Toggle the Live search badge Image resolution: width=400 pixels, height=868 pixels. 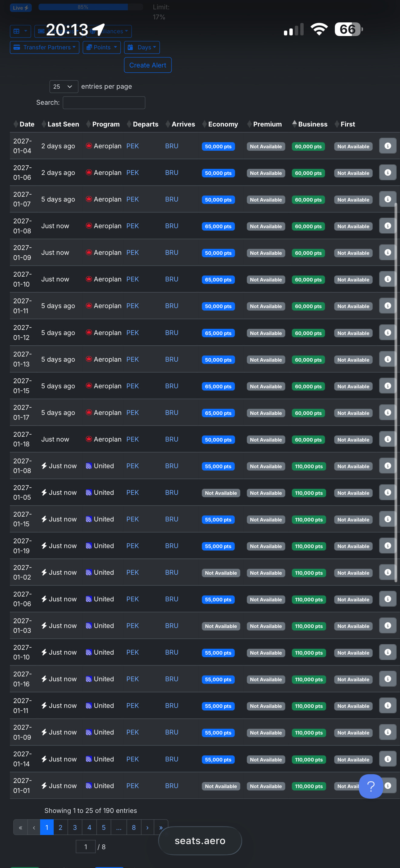pyautogui.click(x=21, y=8)
